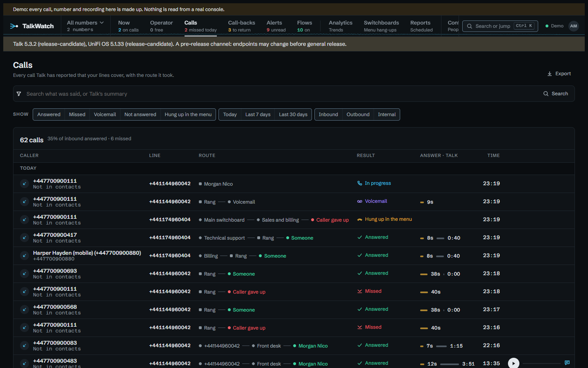588x368 pixels.
Task: Click the filter funnel icon in search bar
Action: click(x=19, y=94)
